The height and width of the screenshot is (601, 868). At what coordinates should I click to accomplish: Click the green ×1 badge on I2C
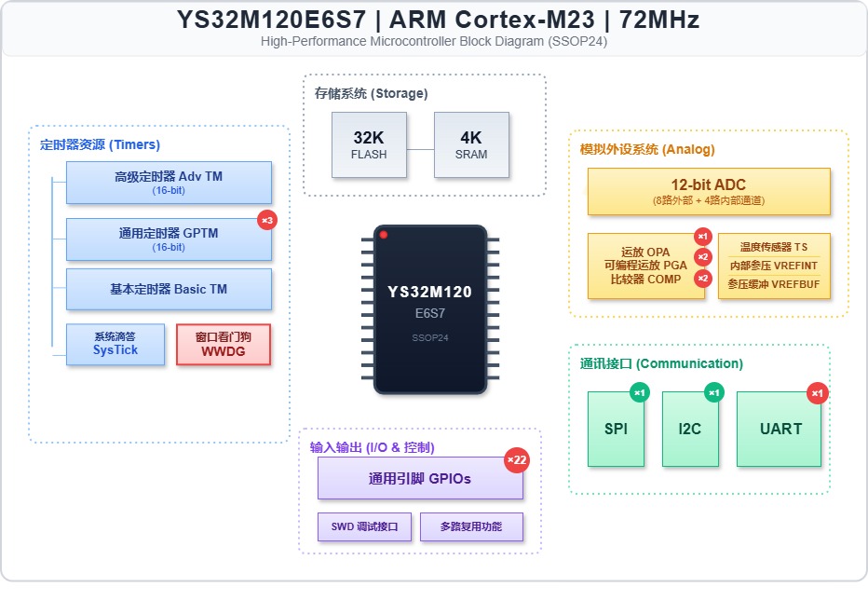[x=714, y=392]
